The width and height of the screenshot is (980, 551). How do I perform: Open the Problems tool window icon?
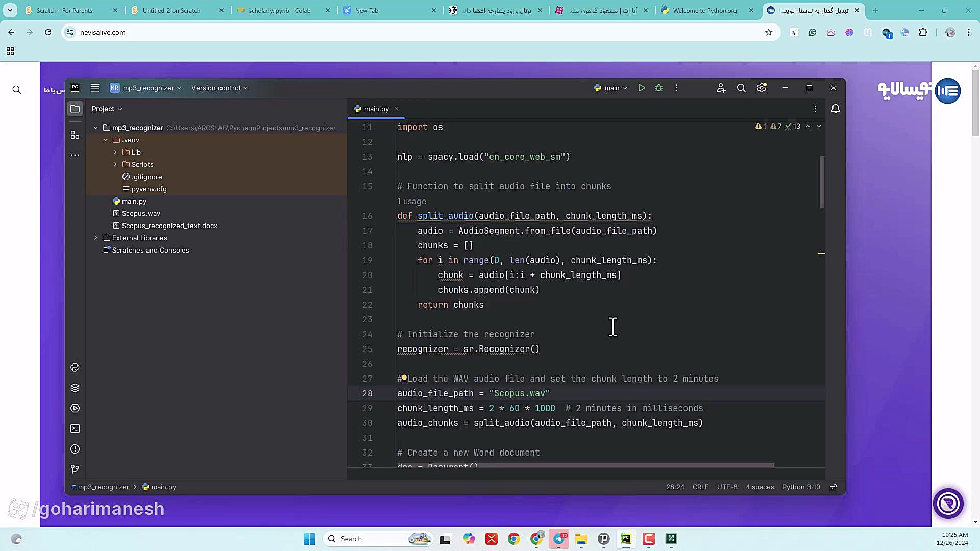(75, 449)
